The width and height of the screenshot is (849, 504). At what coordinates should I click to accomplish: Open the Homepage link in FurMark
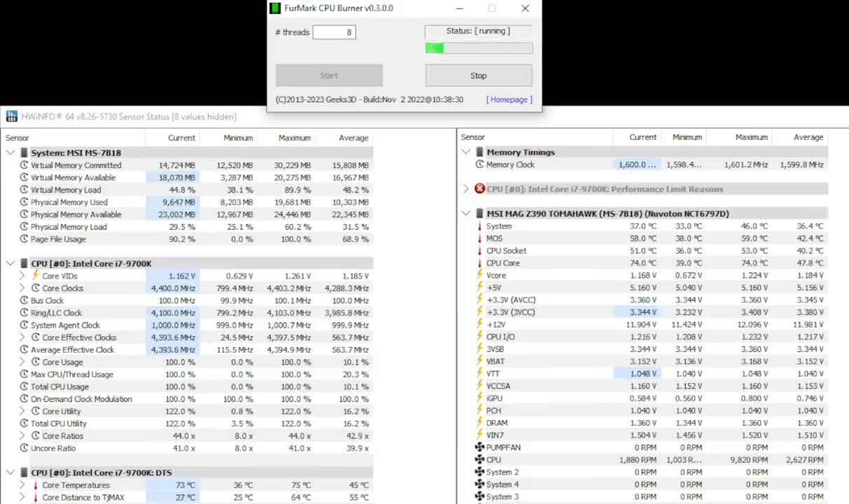click(x=509, y=99)
